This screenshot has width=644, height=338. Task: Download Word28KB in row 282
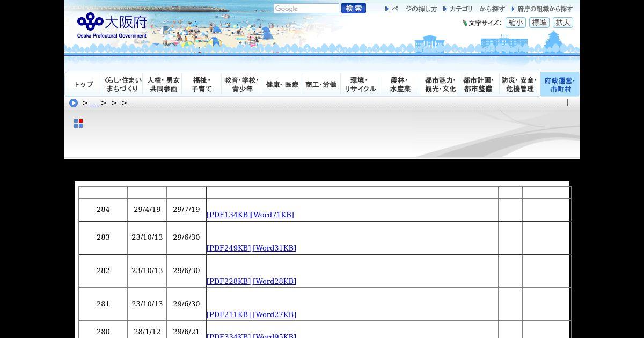(x=274, y=281)
